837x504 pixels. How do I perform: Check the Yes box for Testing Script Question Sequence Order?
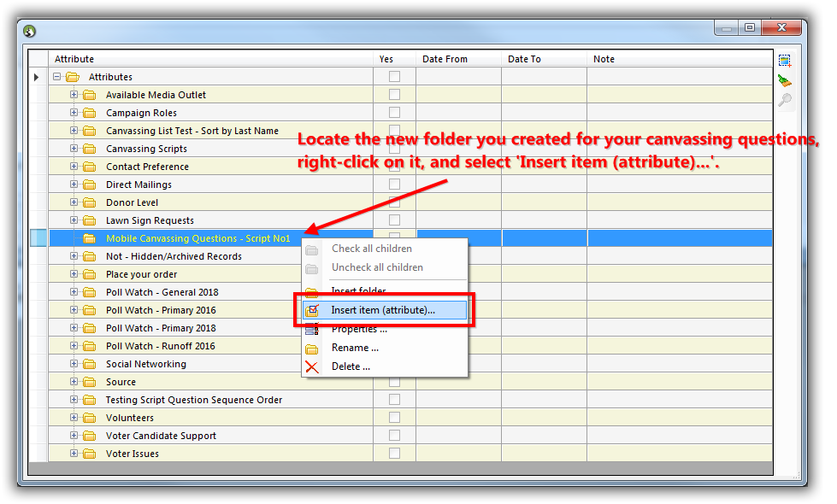394,399
